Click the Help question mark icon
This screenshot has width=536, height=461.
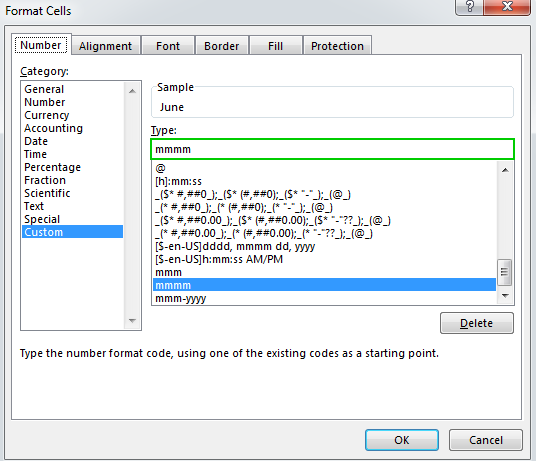470,6
